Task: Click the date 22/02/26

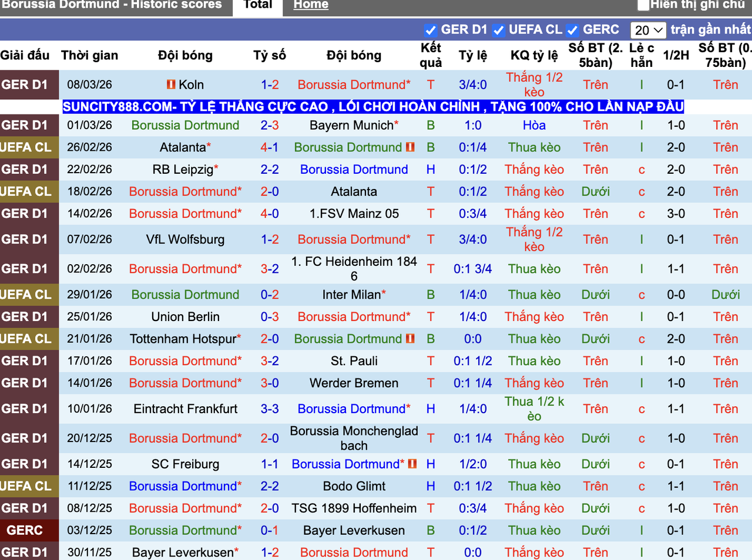Action: click(x=89, y=170)
